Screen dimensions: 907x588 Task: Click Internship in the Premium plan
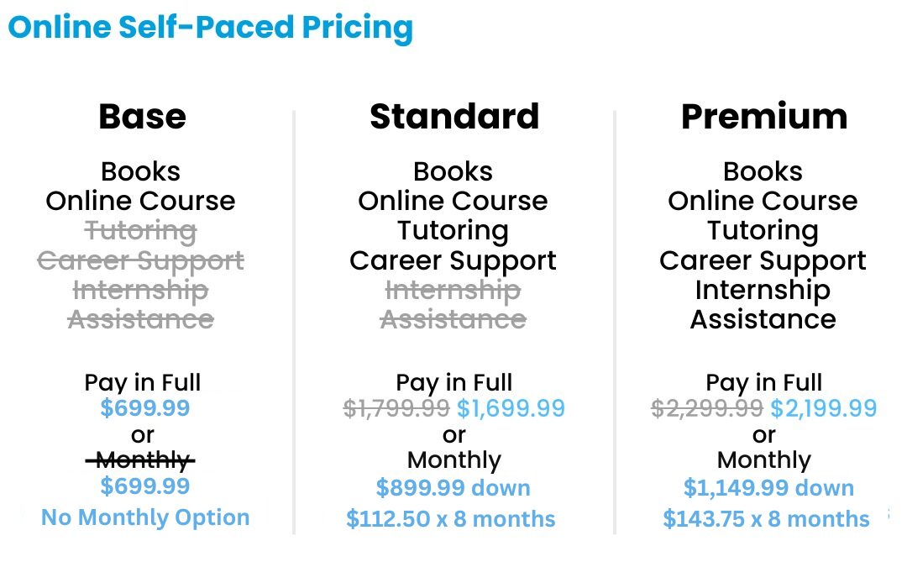[763, 290]
